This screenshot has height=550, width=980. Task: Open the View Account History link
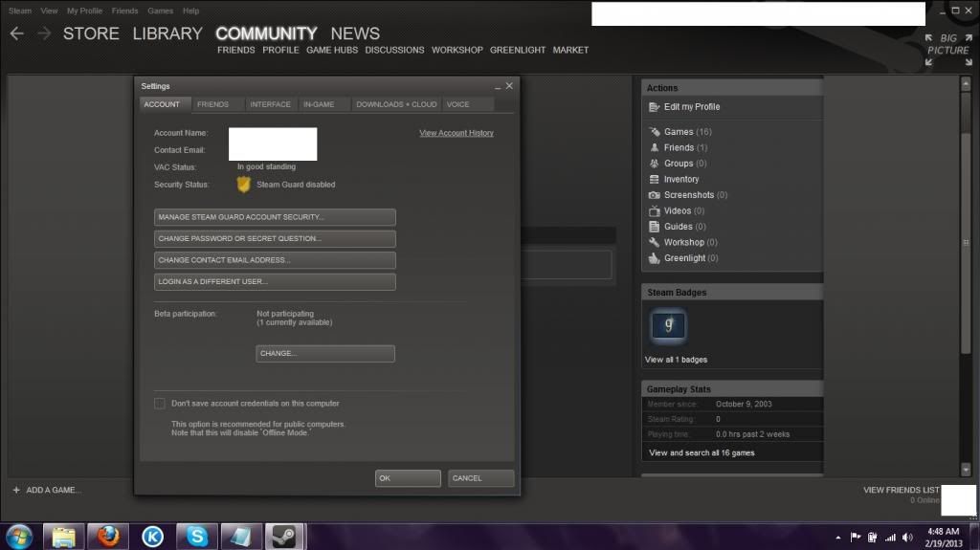(457, 133)
